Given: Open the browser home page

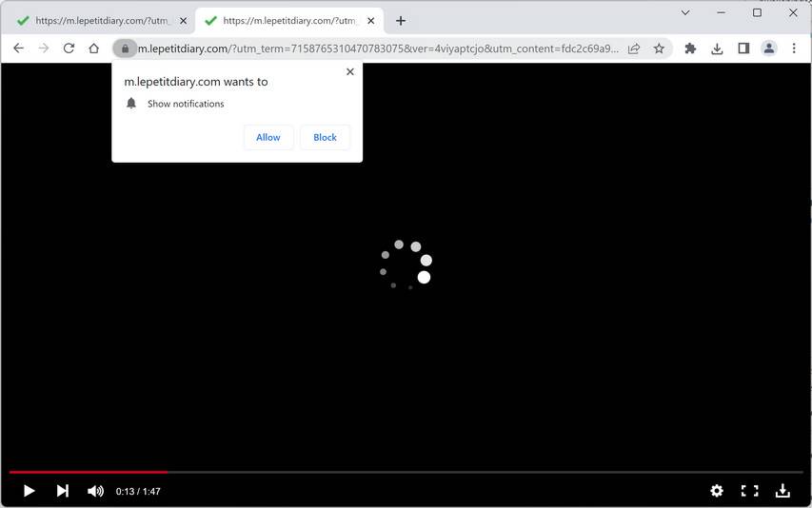Looking at the screenshot, I should pos(93,49).
